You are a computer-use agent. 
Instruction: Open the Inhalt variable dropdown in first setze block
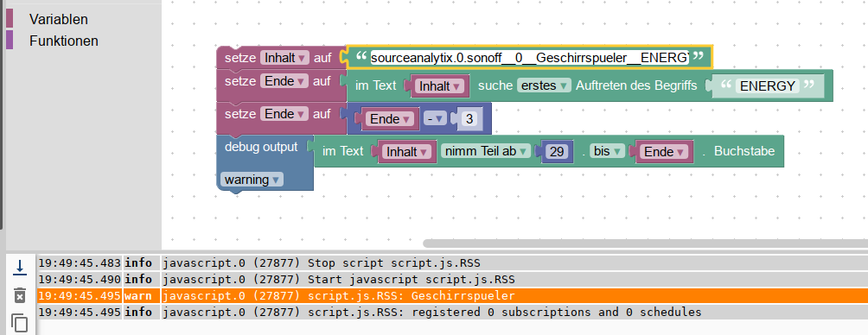pos(285,58)
